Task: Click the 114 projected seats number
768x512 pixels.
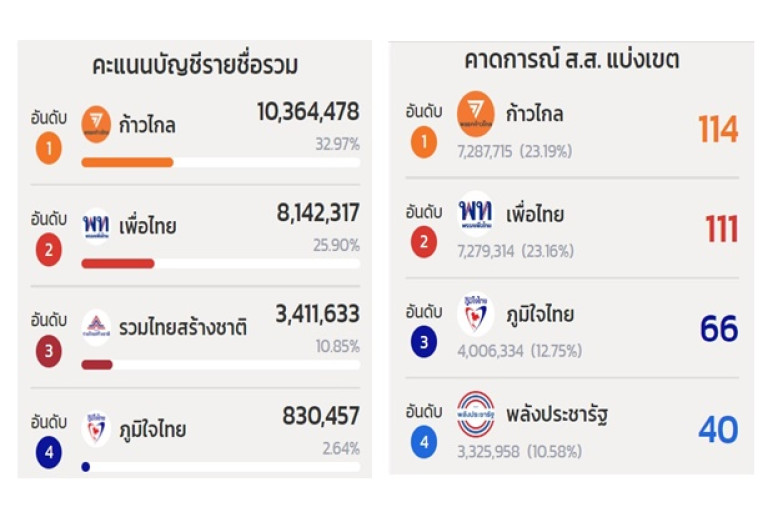Action: click(x=718, y=129)
